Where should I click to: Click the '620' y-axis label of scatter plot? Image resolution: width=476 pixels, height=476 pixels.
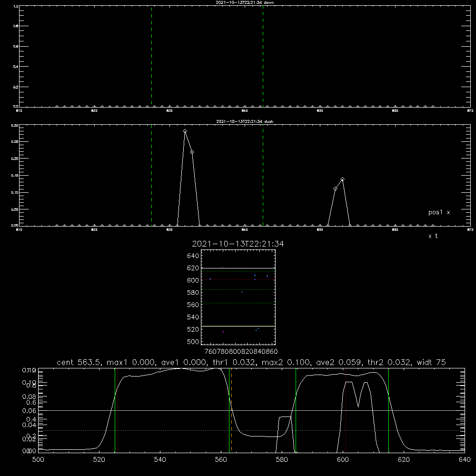193,268
